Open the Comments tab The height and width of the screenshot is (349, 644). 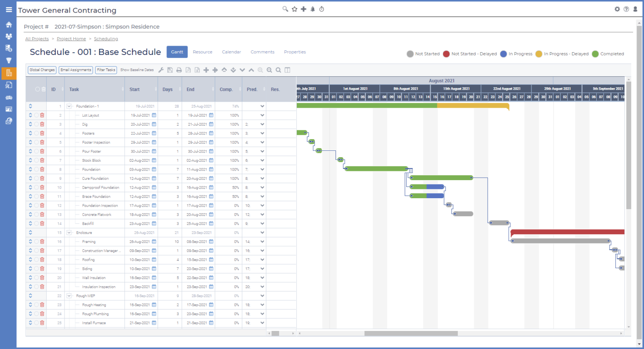(x=262, y=52)
